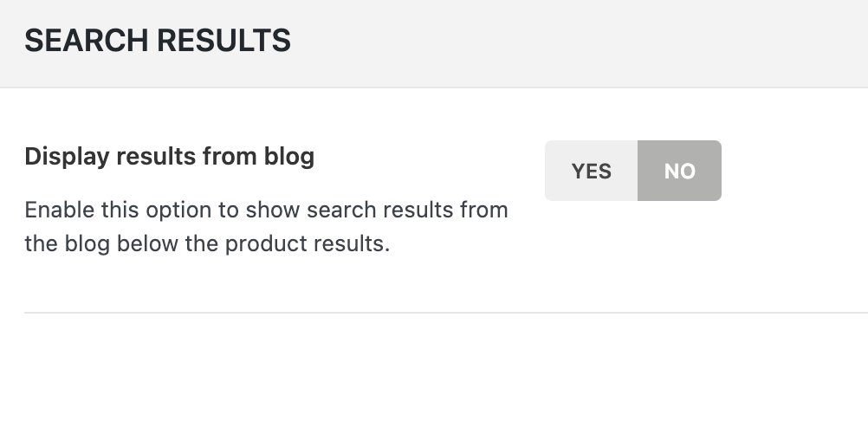The width and height of the screenshot is (868, 421).
Task: Turn on showing blog results below products
Action: (591, 171)
